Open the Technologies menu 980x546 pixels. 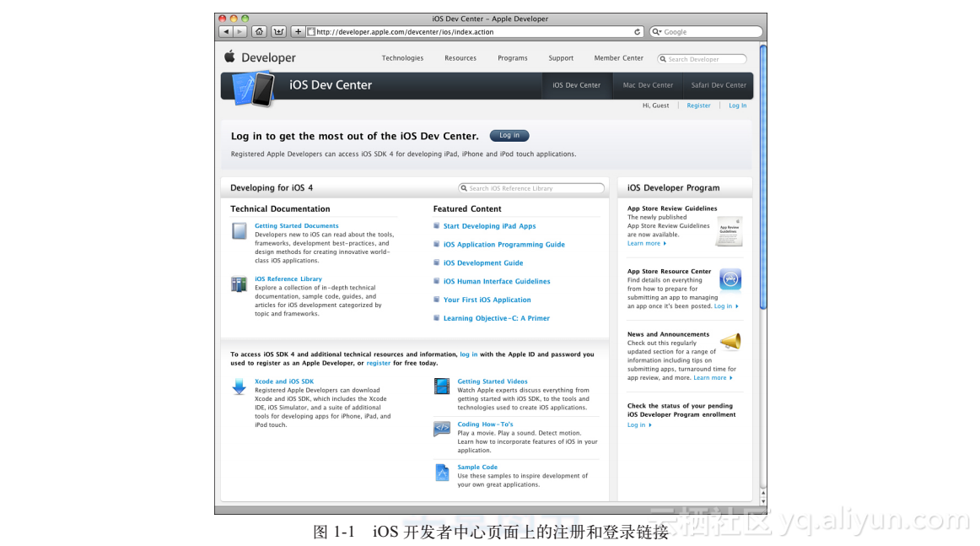402,58
